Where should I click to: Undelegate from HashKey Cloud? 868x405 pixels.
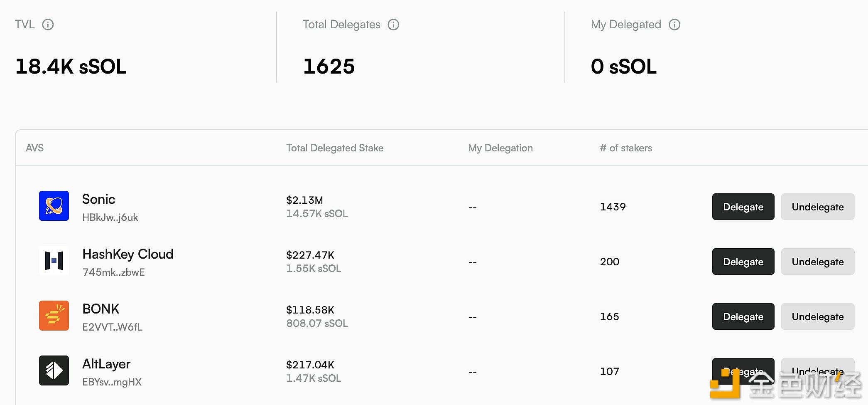(817, 262)
